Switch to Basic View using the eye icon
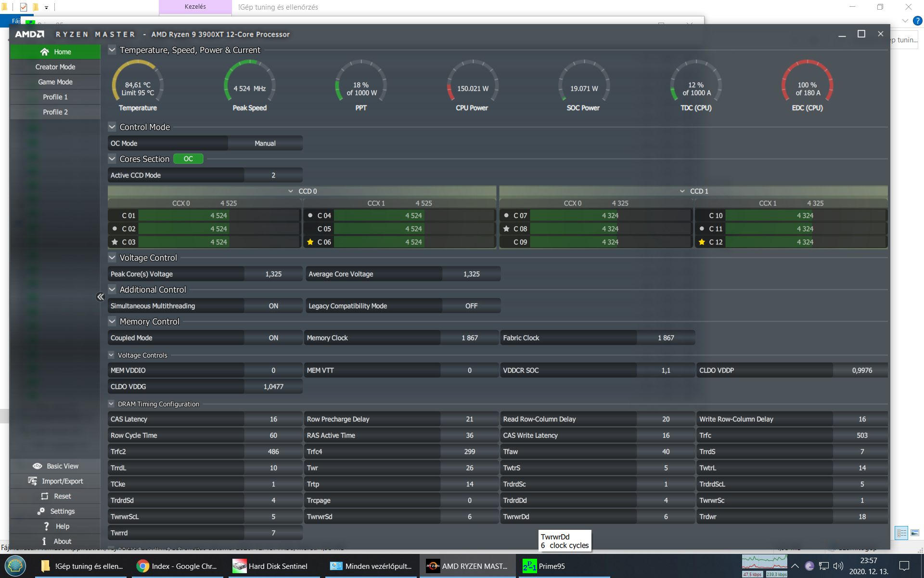 pos(55,466)
